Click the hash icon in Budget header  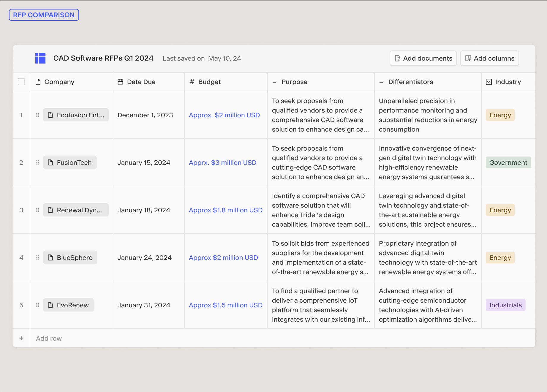pyautogui.click(x=192, y=82)
